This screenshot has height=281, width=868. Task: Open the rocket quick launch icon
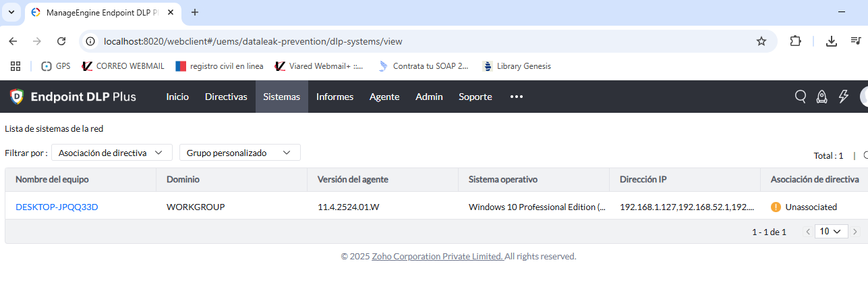(x=821, y=97)
